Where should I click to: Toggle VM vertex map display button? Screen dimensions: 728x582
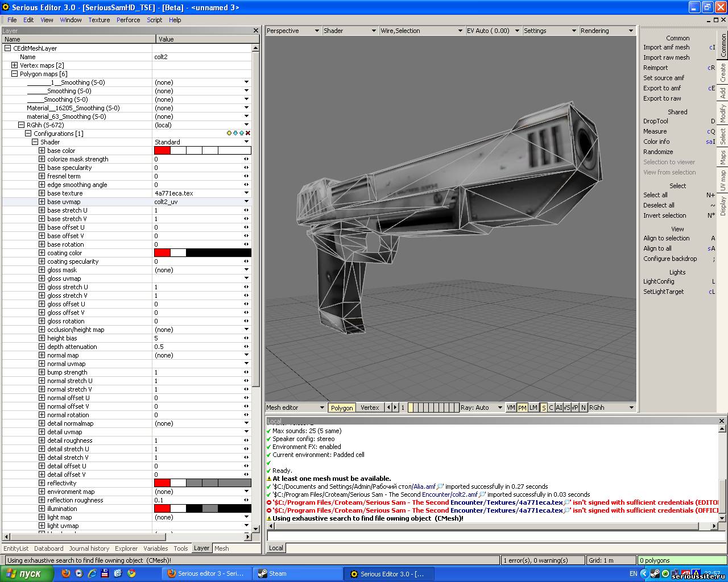511,408
